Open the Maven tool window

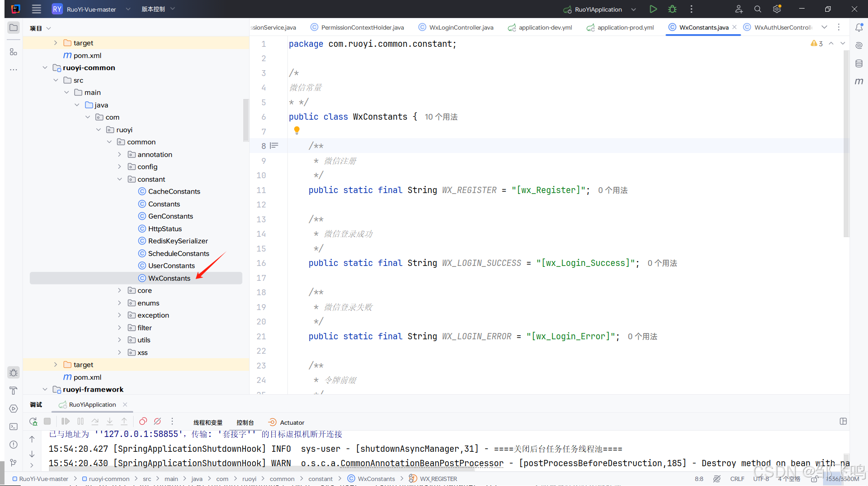[859, 81]
